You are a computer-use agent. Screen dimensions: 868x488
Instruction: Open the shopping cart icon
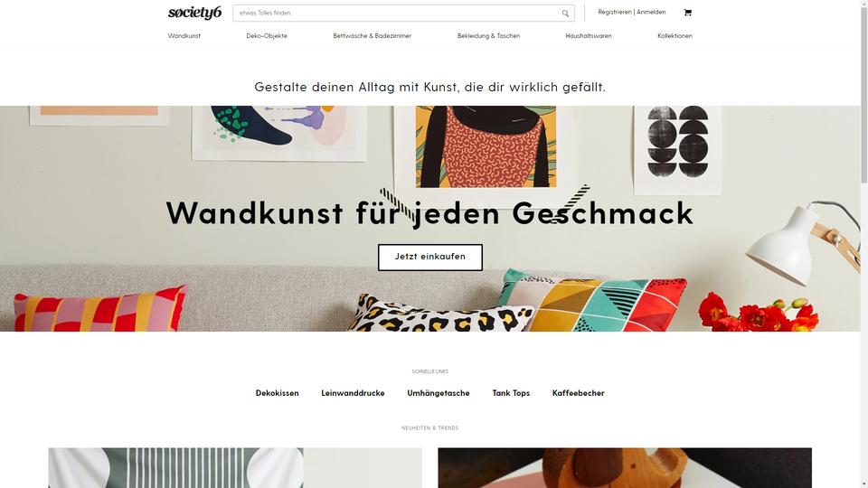point(687,12)
